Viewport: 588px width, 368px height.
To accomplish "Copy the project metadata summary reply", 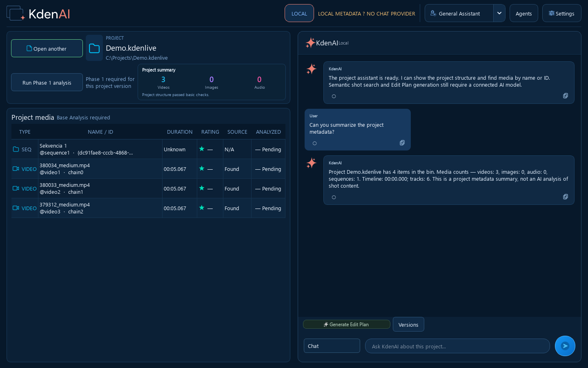I will tap(565, 197).
